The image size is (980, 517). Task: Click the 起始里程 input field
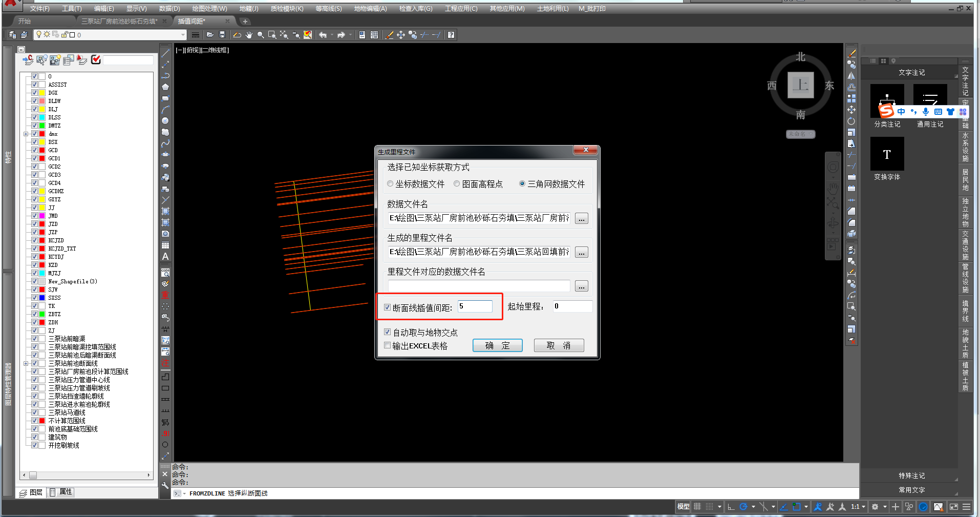click(x=572, y=306)
